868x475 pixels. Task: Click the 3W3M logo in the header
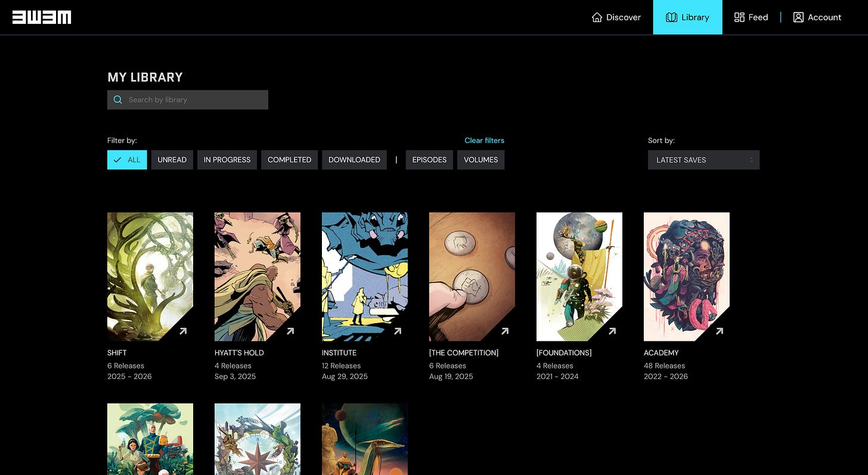[x=42, y=17]
